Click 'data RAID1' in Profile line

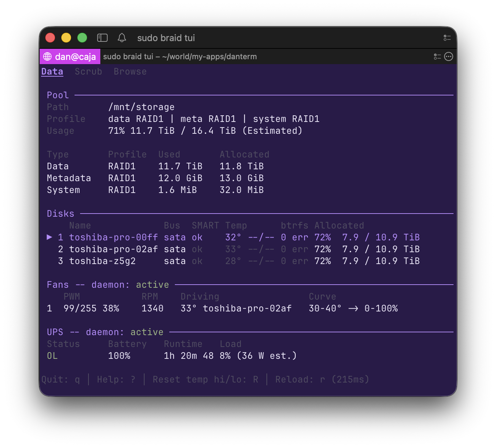click(x=136, y=119)
